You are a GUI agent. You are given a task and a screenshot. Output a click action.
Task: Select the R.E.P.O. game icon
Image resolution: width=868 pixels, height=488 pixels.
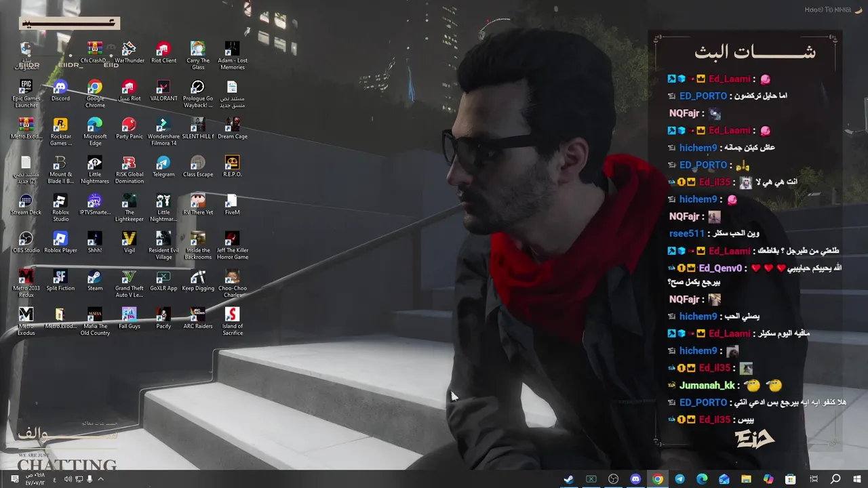coord(232,167)
